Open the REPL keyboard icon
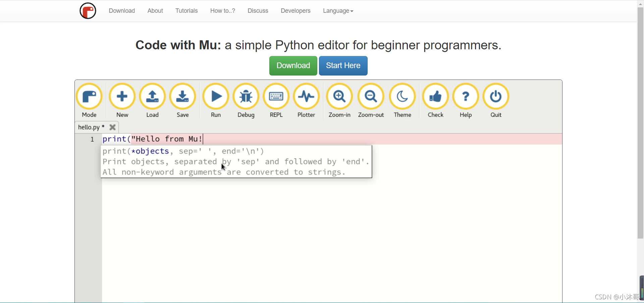 pos(276,96)
